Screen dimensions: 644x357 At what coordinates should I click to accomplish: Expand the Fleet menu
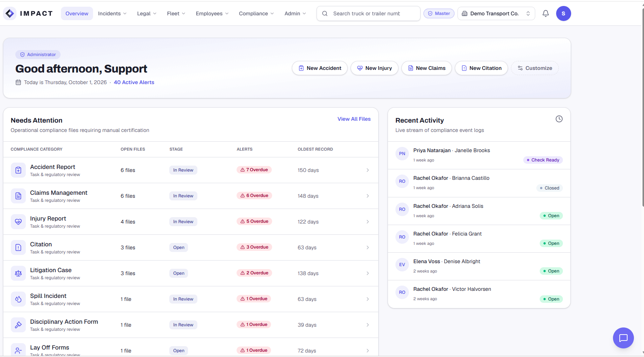click(176, 13)
